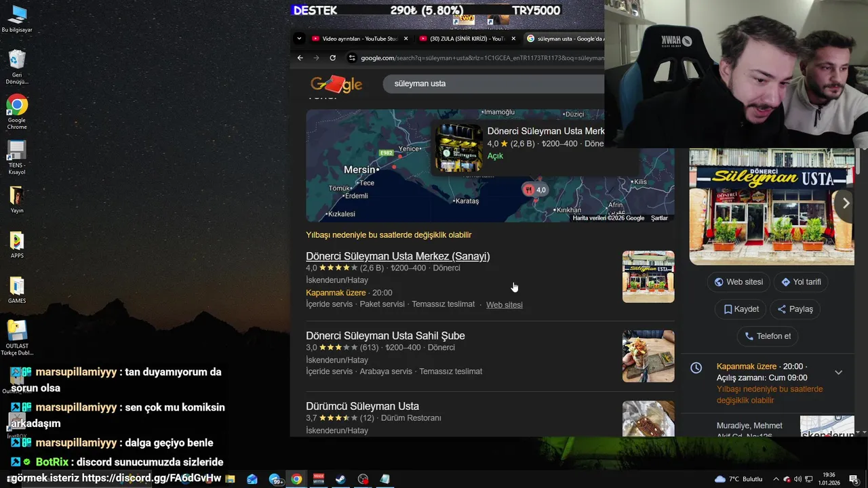Image resolution: width=868 pixels, height=488 pixels.
Task: Open Windows notification center
Action: pos(853,479)
